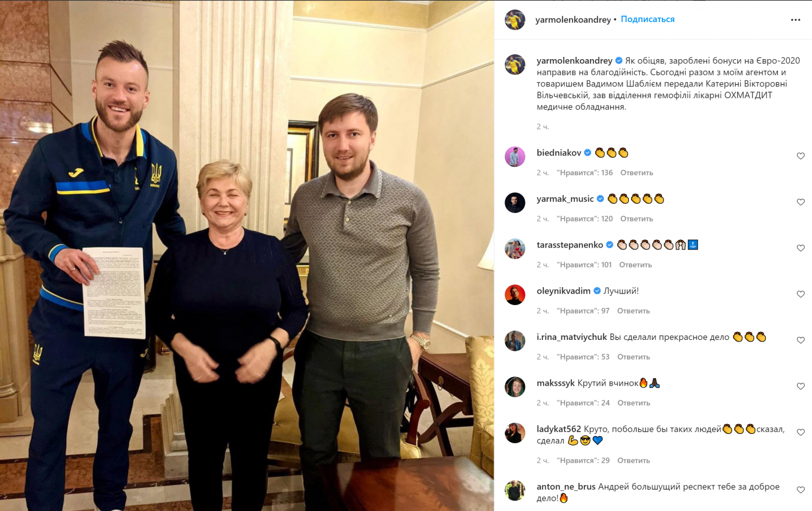Open the three-dot post options menu

pyautogui.click(x=795, y=20)
